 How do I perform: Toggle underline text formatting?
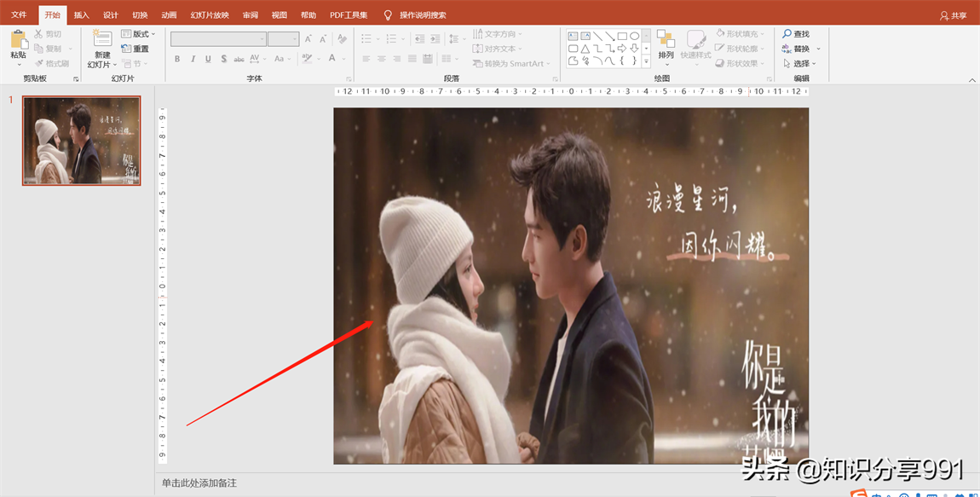click(x=209, y=59)
